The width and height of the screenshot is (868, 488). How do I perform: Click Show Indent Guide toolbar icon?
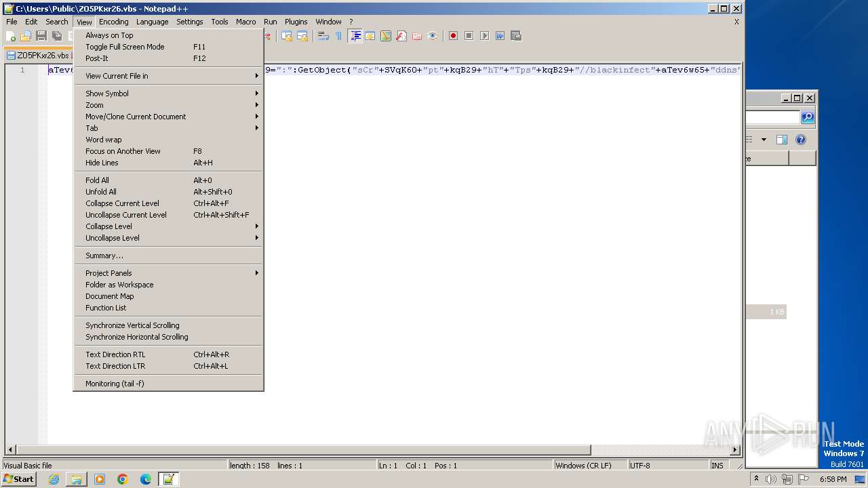[355, 36]
